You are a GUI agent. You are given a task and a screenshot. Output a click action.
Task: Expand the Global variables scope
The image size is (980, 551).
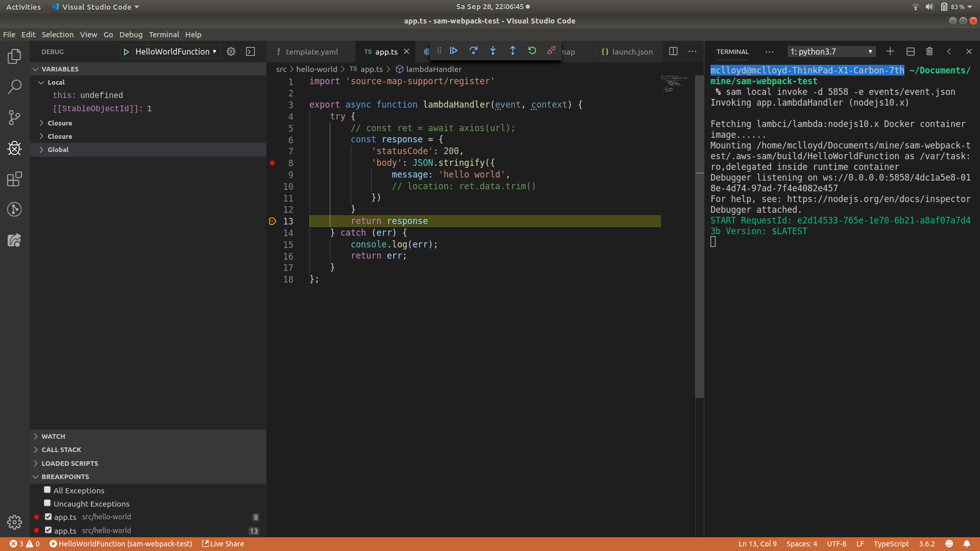point(42,149)
